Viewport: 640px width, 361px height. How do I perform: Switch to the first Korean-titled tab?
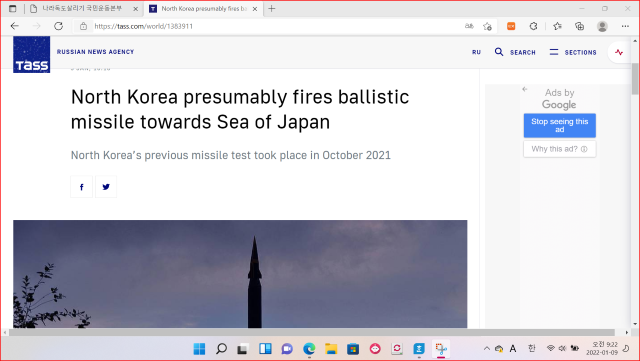click(84, 9)
